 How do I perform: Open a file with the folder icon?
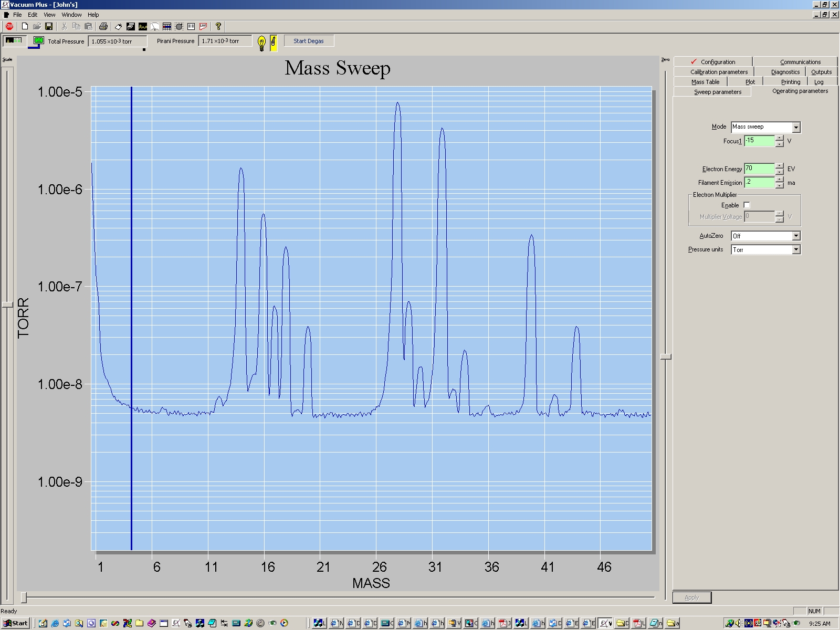[x=37, y=26]
